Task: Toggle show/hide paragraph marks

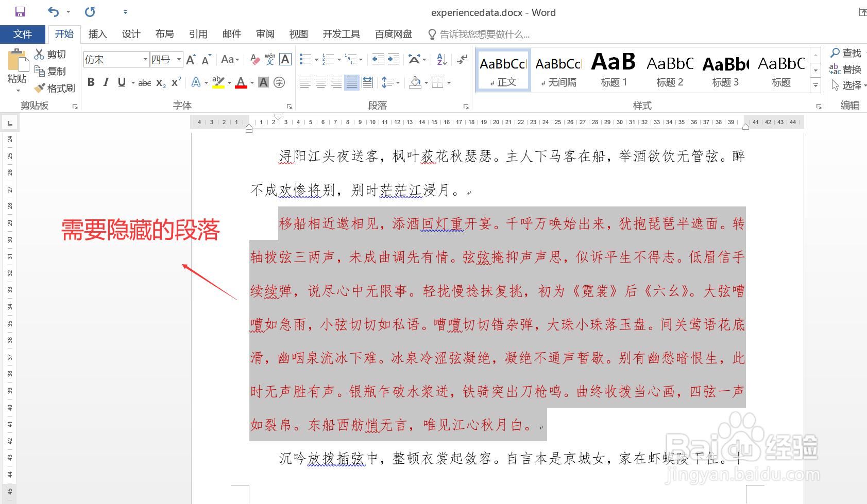Action: [x=462, y=59]
